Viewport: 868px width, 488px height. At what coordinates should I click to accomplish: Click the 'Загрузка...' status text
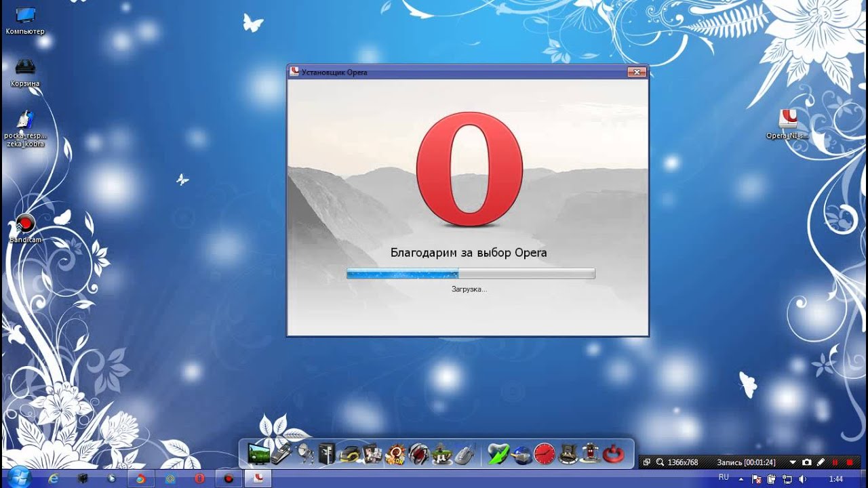469,289
